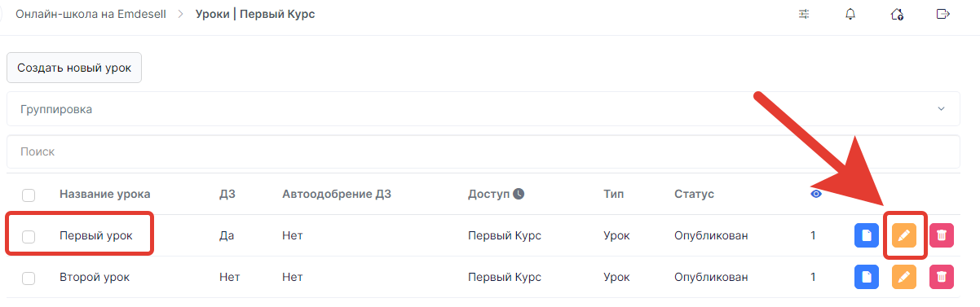Open the blue document icon for Второй урок
Viewport: 980px width, 307px height.
pyautogui.click(x=866, y=277)
